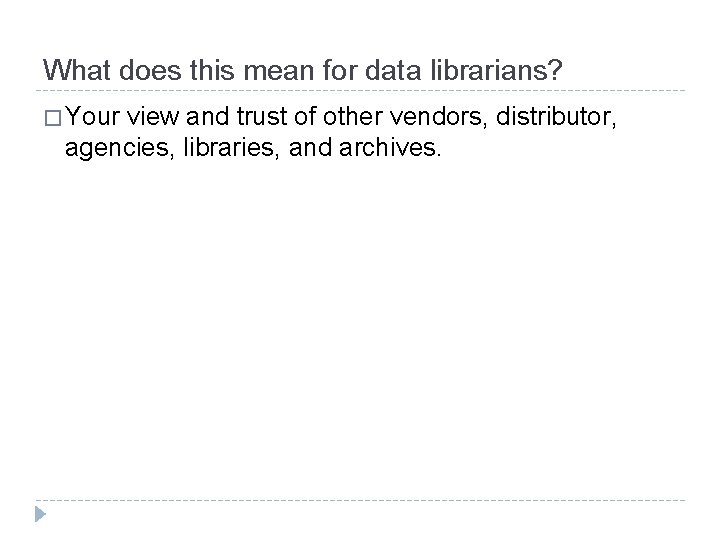
Task: Click the blue triangle arrow at slide bottom
Action: pos(40,515)
